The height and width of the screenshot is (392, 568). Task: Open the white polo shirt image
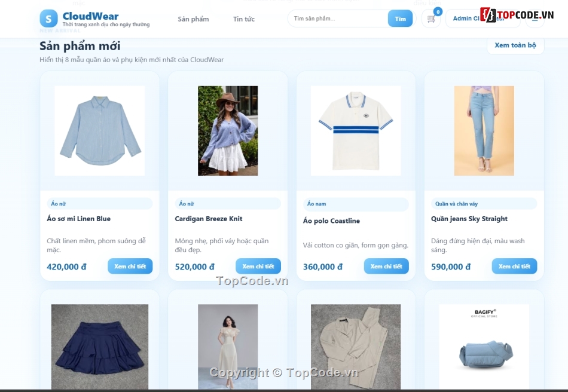point(356,131)
